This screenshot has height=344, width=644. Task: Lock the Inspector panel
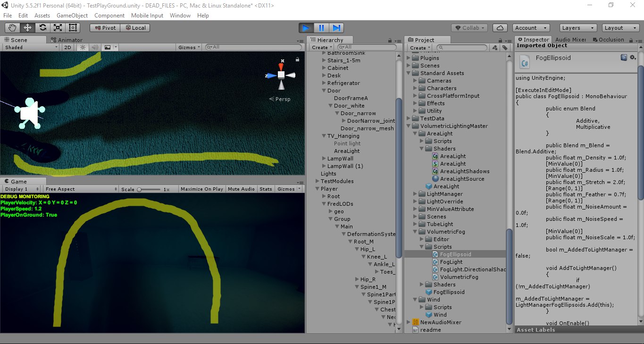(x=630, y=41)
